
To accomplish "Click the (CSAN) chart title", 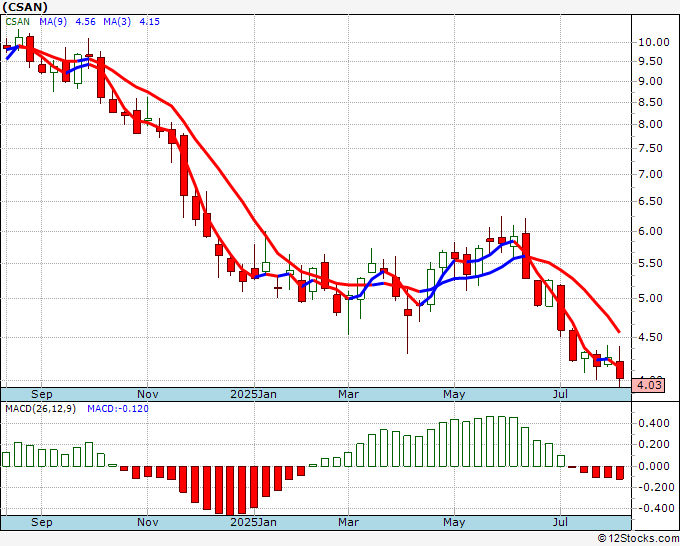I will [25, 7].
